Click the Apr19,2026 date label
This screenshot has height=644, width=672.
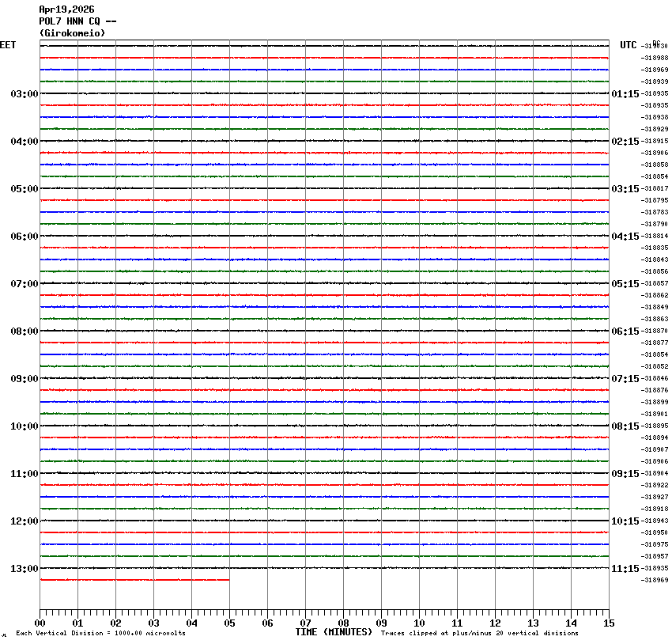pos(66,9)
